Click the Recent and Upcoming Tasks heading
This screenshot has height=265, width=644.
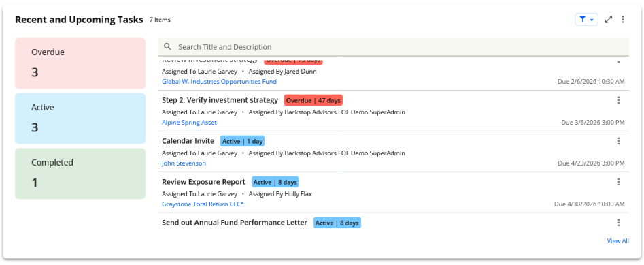click(x=80, y=19)
